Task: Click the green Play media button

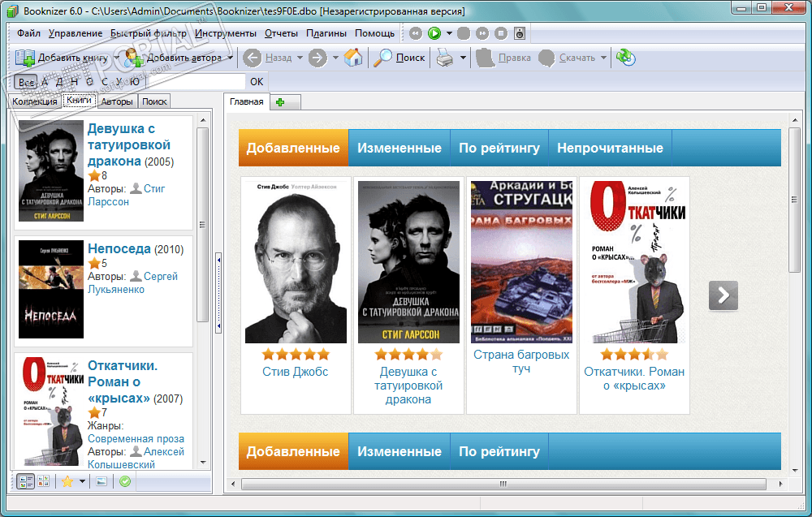Action: (x=434, y=33)
